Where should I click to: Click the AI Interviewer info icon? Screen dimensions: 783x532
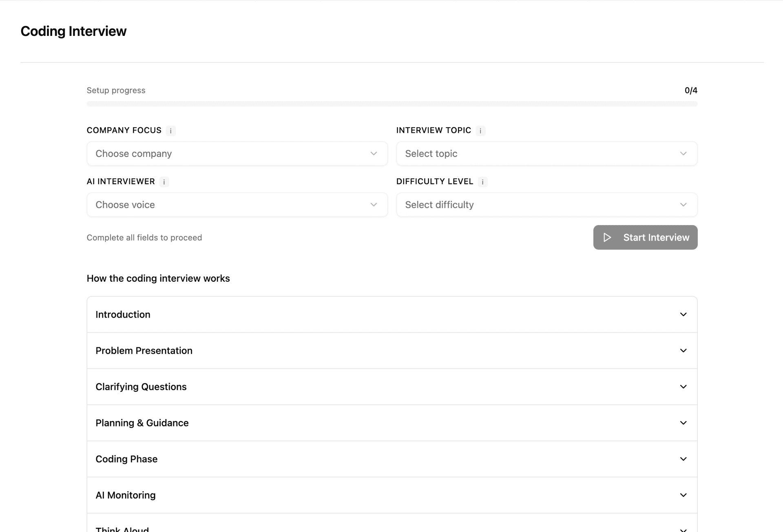[x=164, y=182]
